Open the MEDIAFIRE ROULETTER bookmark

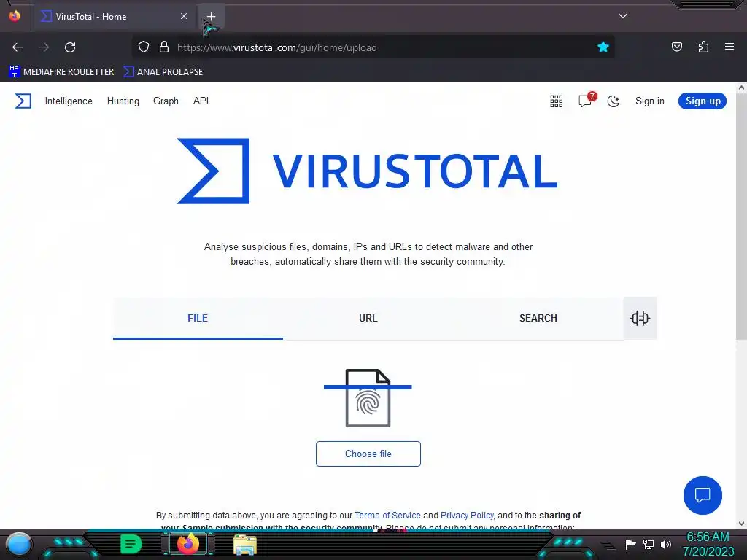pyautogui.click(x=61, y=72)
